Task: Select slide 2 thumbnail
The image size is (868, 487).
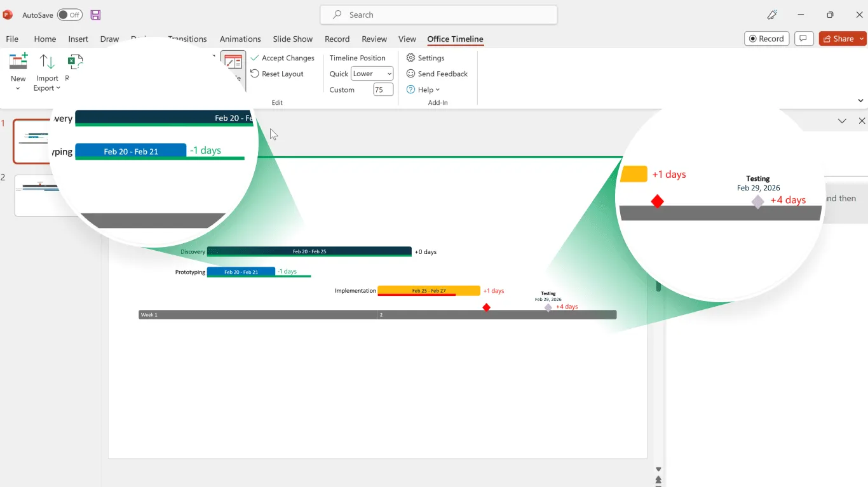Action: [38, 194]
